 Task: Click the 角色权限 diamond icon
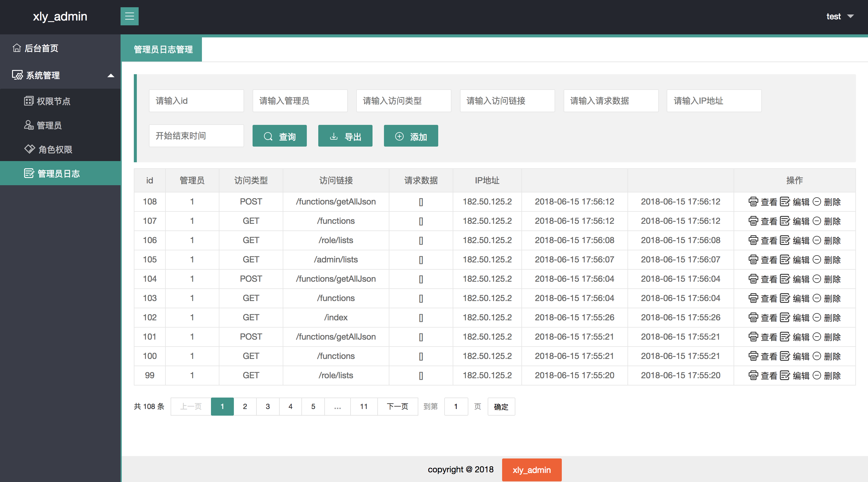pos(30,149)
